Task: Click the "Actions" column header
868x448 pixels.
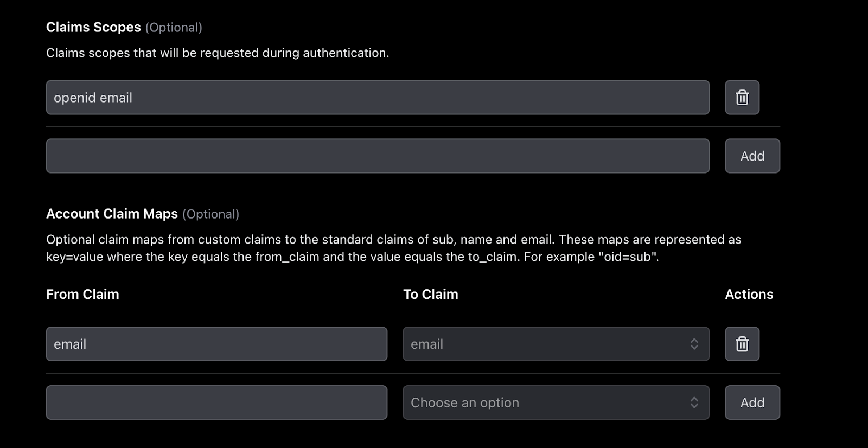Action: [749, 294]
